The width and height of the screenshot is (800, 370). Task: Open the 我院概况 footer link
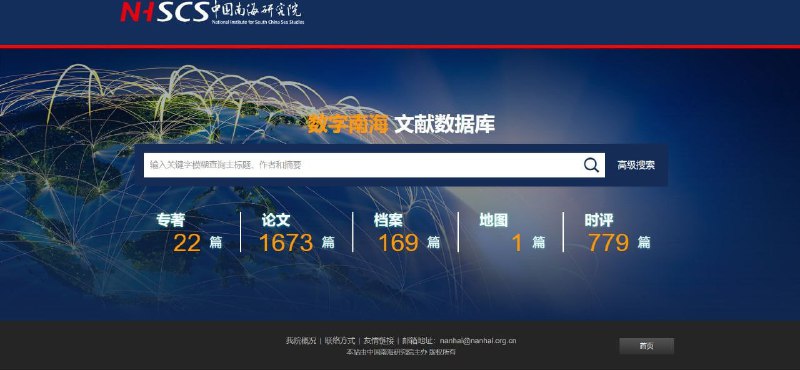pos(301,341)
